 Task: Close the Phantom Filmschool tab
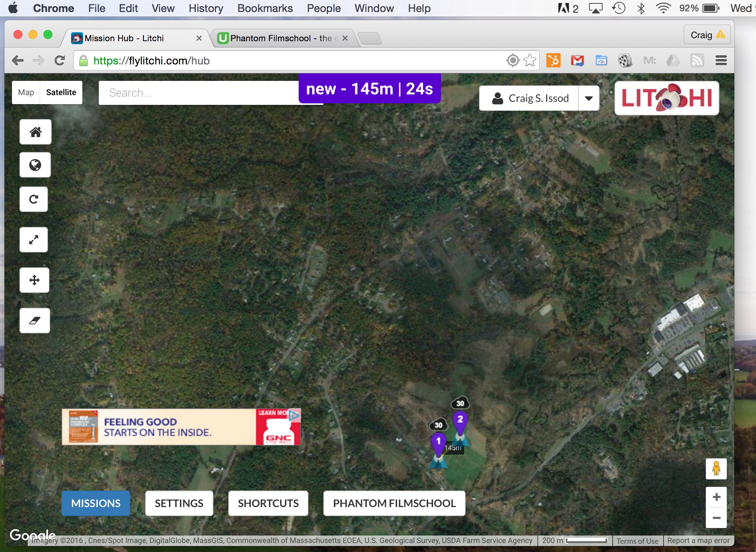coord(345,38)
